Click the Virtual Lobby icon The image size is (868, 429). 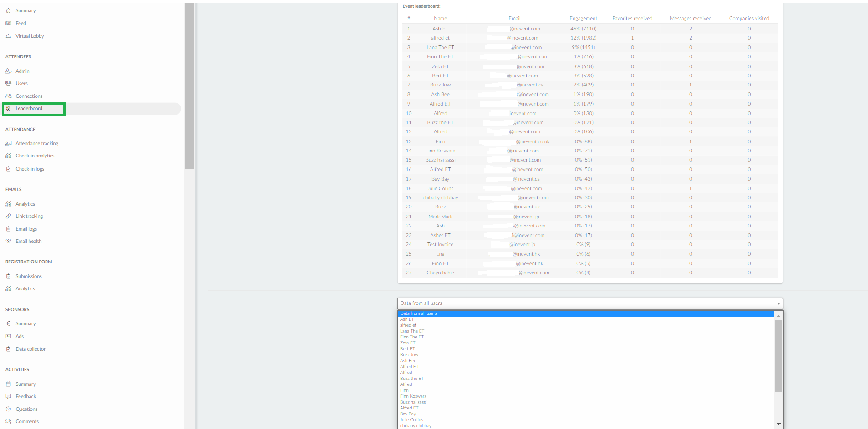[x=8, y=36]
